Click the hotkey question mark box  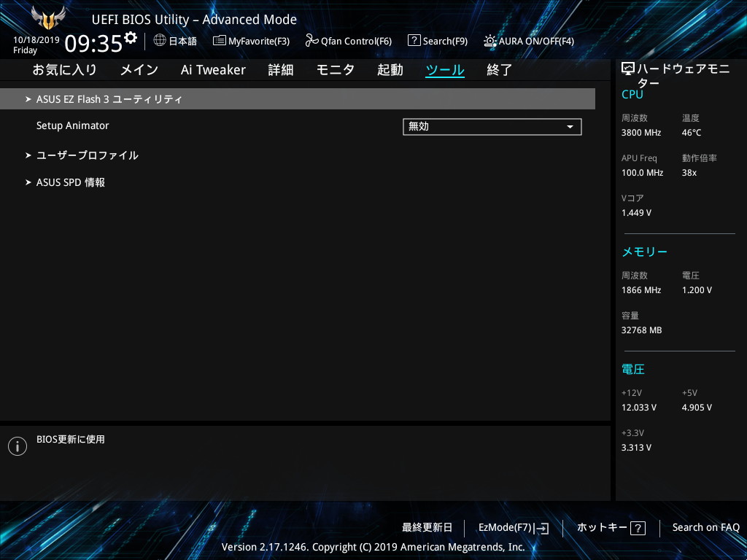coord(638,528)
